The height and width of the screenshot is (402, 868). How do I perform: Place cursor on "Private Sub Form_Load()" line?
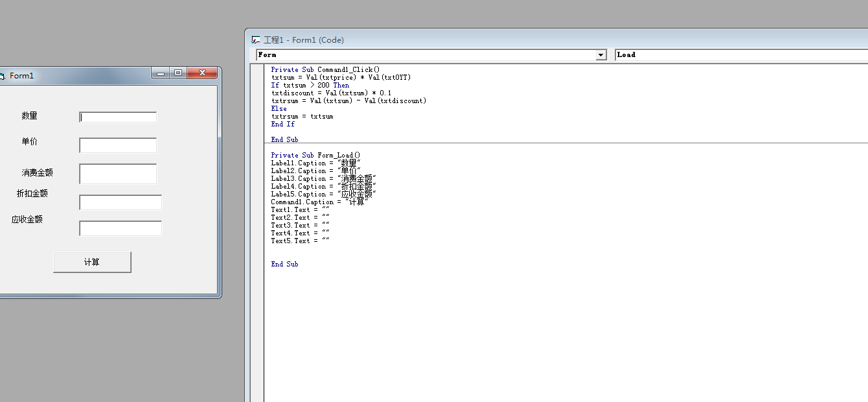pyautogui.click(x=315, y=155)
